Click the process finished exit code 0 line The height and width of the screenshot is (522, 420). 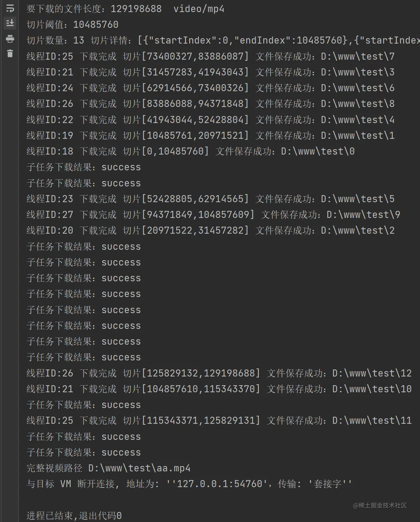[x=74, y=516]
